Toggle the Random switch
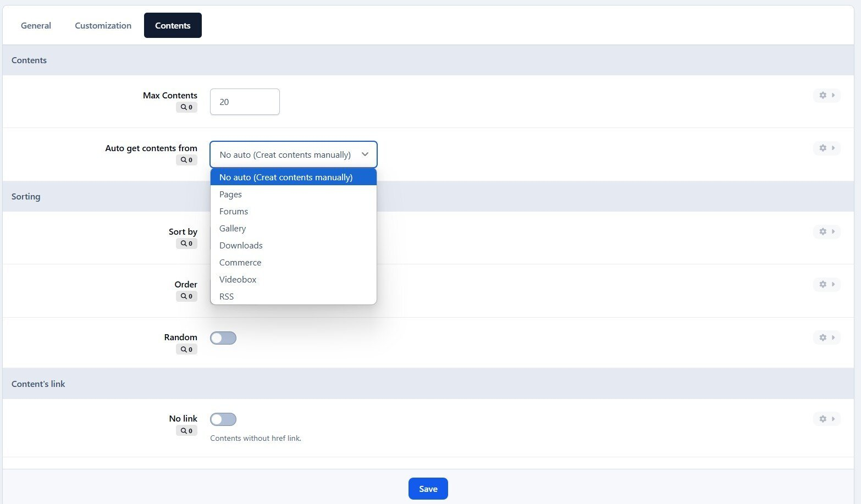 (x=223, y=338)
